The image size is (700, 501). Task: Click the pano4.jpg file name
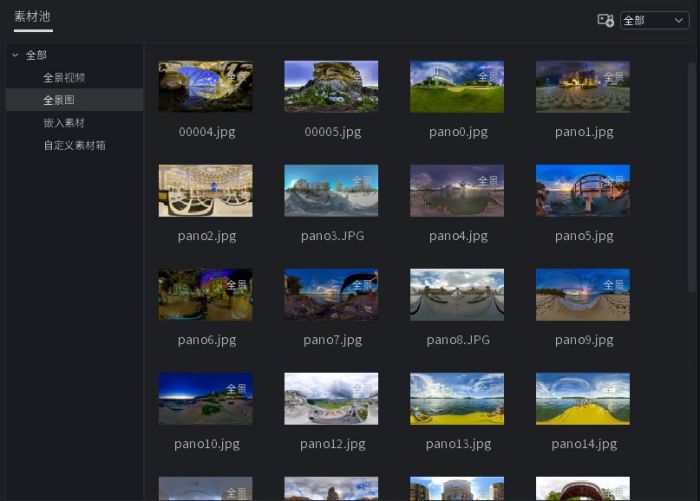click(x=458, y=236)
